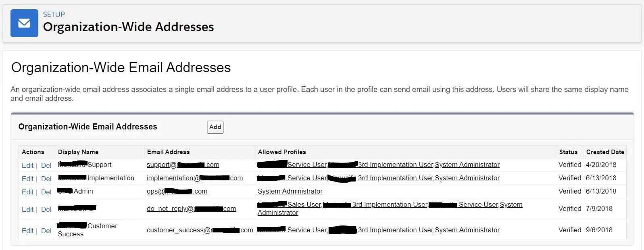Delete the Implementation address row

point(46,179)
